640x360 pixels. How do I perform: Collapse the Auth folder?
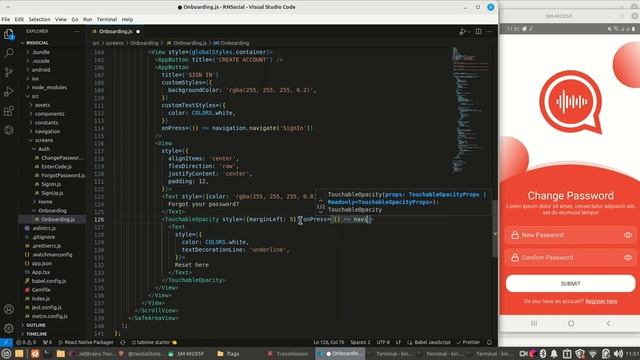[44, 149]
